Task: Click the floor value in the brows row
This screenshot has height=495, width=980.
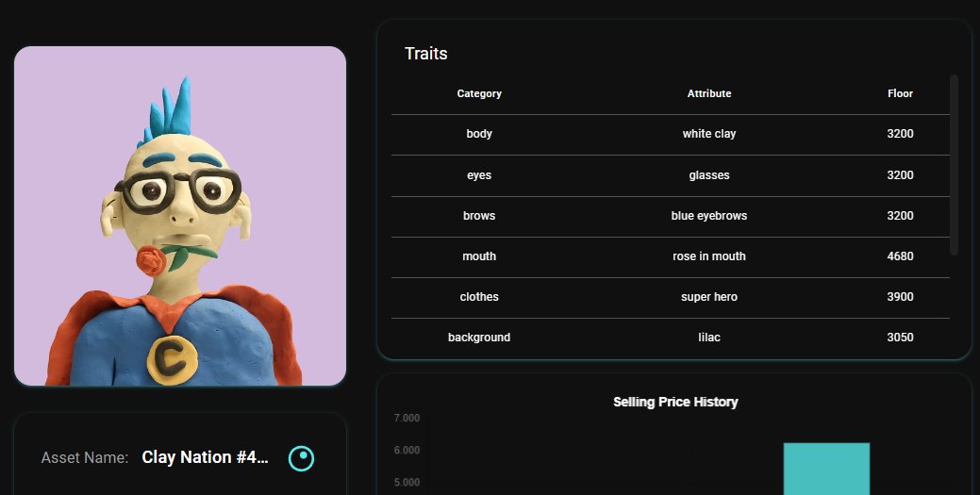Action: (900, 216)
